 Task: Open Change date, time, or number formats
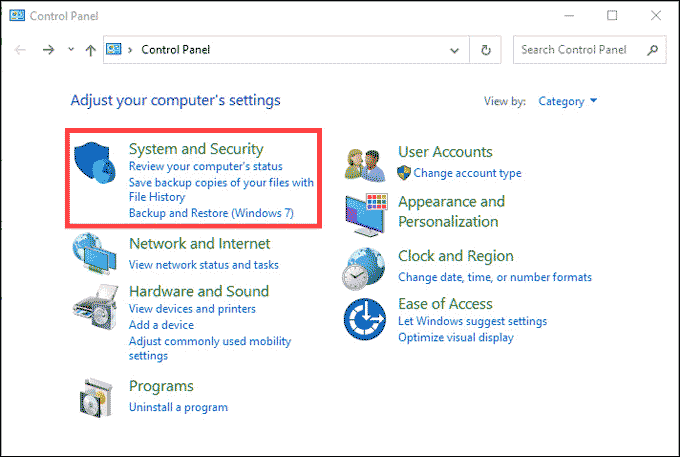pos(494,277)
